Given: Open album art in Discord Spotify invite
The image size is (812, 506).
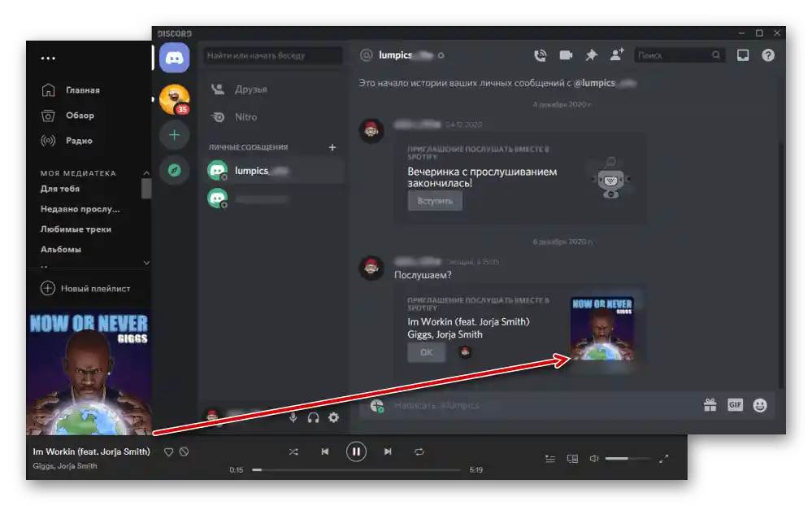Looking at the screenshot, I should (601, 329).
